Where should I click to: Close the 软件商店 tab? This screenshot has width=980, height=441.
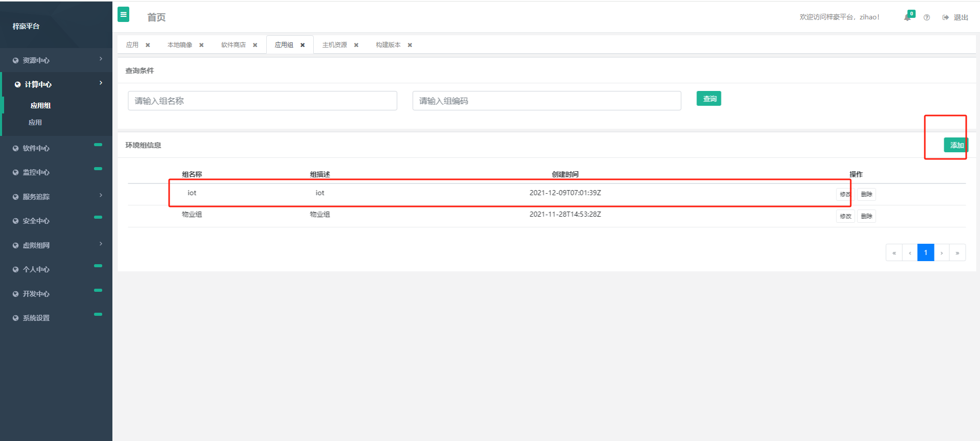click(x=255, y=45)
